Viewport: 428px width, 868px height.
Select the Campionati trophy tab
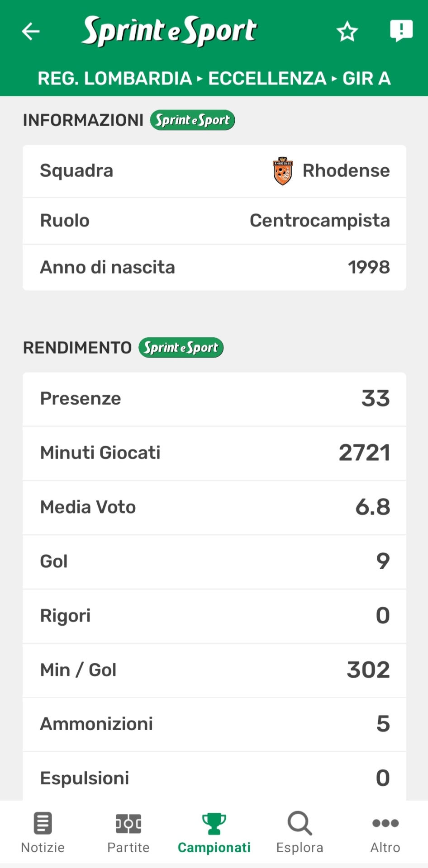pyautogui.click(x=214, y=833)
